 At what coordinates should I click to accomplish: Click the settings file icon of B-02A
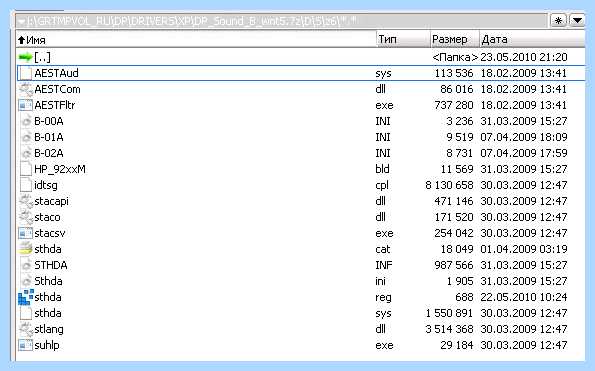[26, 153]
